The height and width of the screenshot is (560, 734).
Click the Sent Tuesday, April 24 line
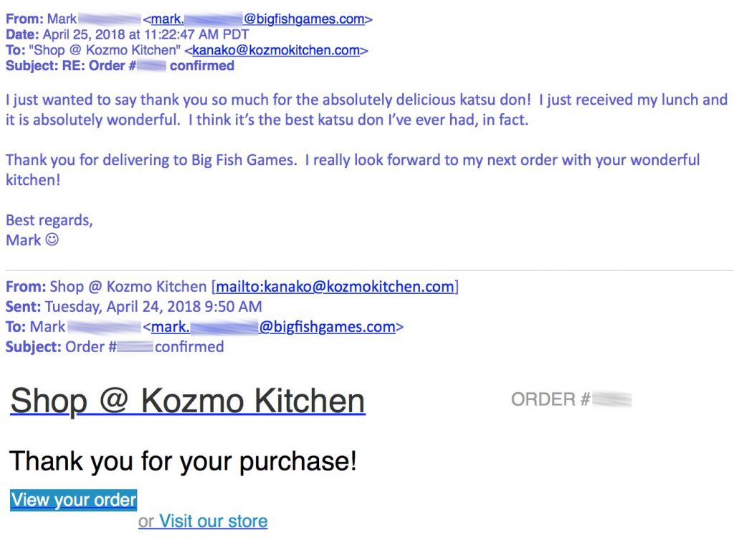(x=134, y=307)
